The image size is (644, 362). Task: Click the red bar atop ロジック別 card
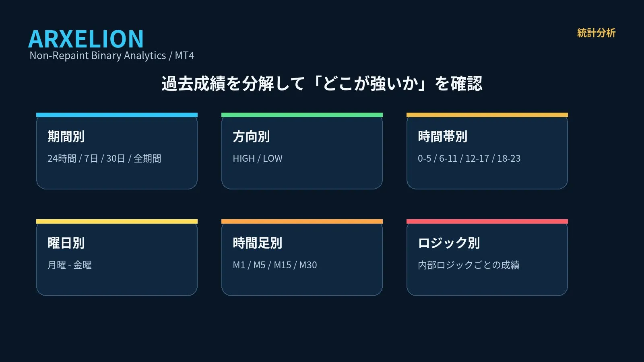tap(487, 221)
